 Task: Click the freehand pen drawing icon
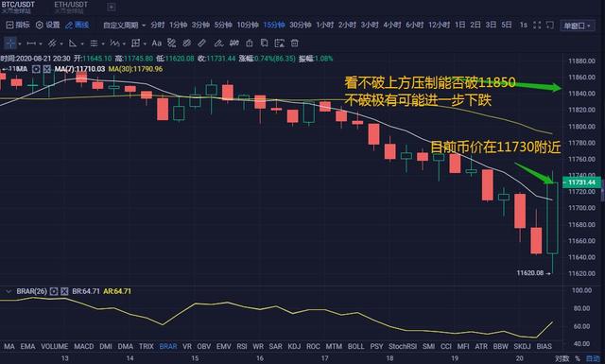point(218,43)
